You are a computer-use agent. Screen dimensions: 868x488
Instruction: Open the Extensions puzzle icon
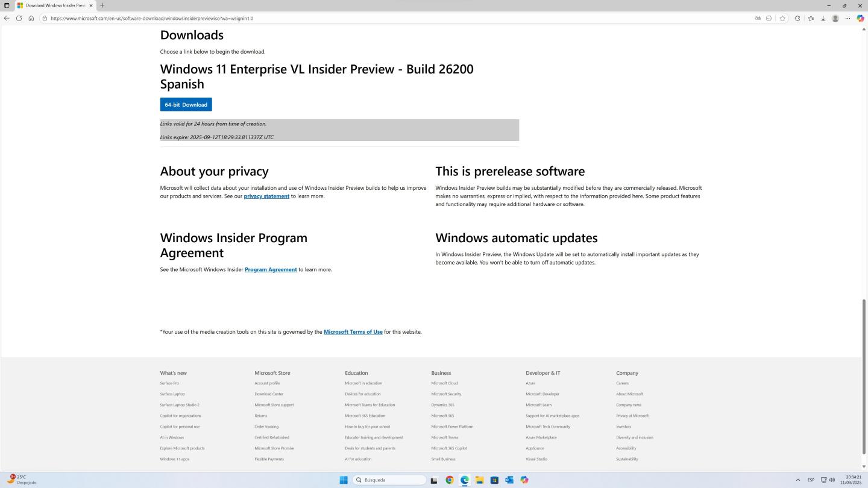click(x=797, y=18)
